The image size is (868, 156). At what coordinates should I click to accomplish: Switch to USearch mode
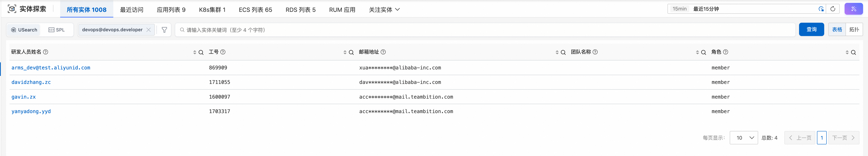click(x=24, y=30)
